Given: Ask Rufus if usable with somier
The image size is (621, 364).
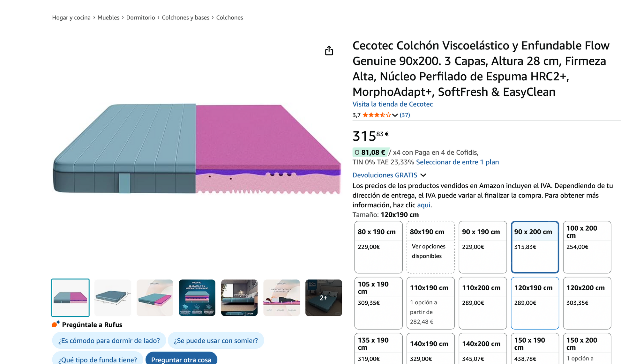Looking at the screenshot, I should (216, 340).
